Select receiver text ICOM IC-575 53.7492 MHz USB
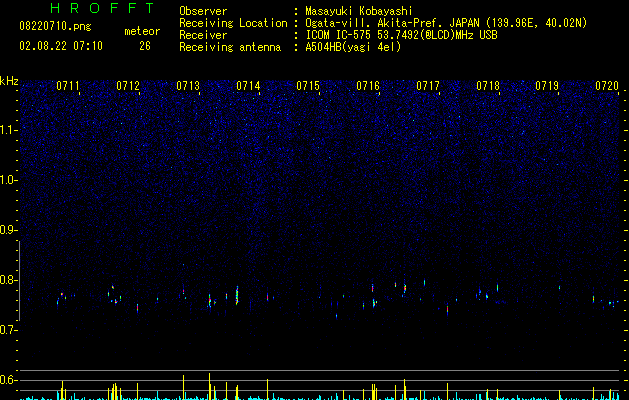The width and height of the screenshot is (629, 400). [x=402, y=35]
